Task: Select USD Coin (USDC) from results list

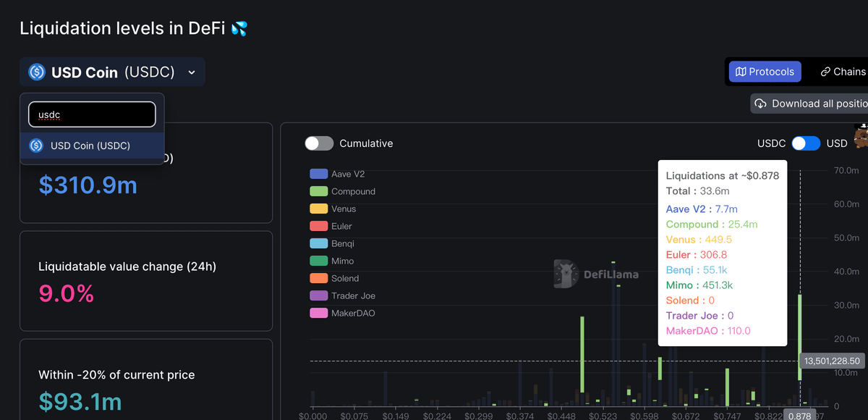Action: (x=90, y=146)
